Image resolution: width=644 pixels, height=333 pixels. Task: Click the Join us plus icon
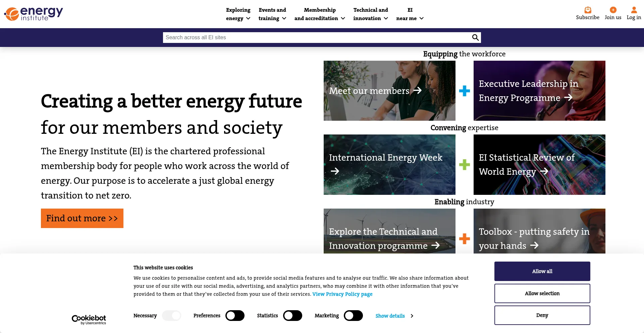[613, 10]
